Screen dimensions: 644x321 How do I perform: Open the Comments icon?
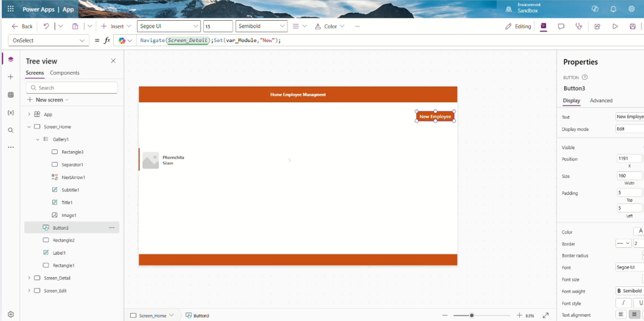click(560, 26)
